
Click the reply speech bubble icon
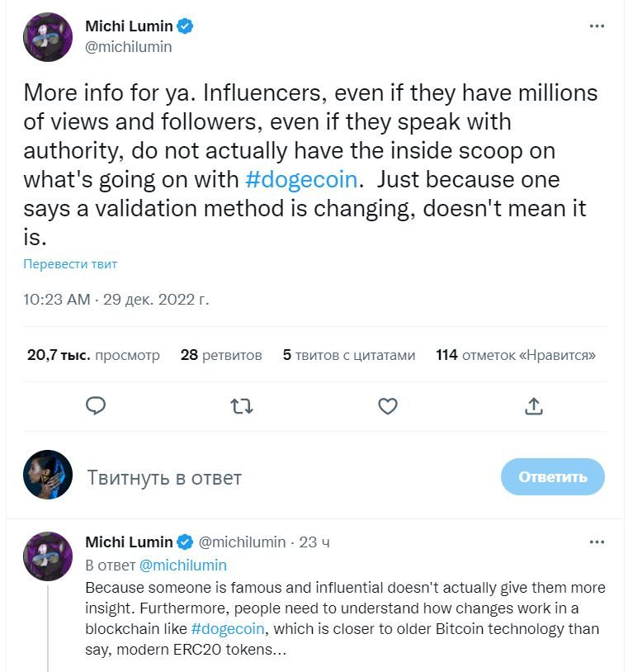pos(97,406)
